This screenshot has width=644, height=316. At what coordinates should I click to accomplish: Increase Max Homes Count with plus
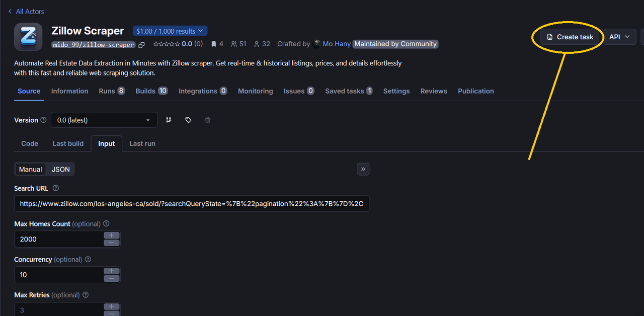click(x=112, y=235)
